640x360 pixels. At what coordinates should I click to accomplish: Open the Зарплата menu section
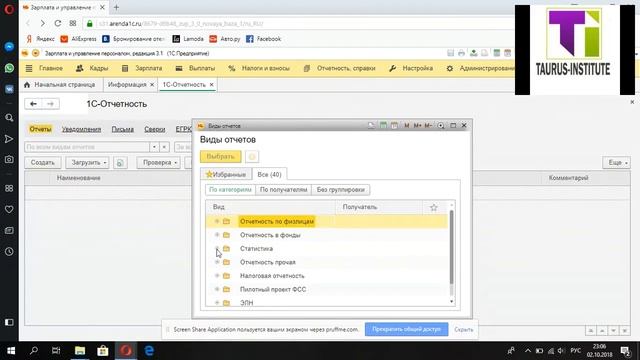[x=142, y=68]
